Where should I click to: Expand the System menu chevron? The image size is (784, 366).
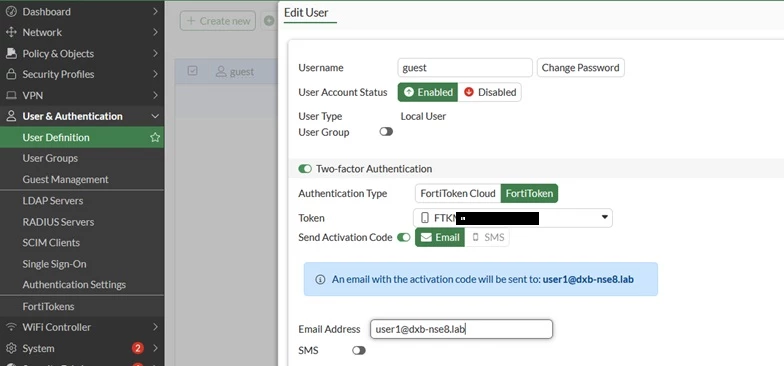pyautogui.click(x=156, y=348)
